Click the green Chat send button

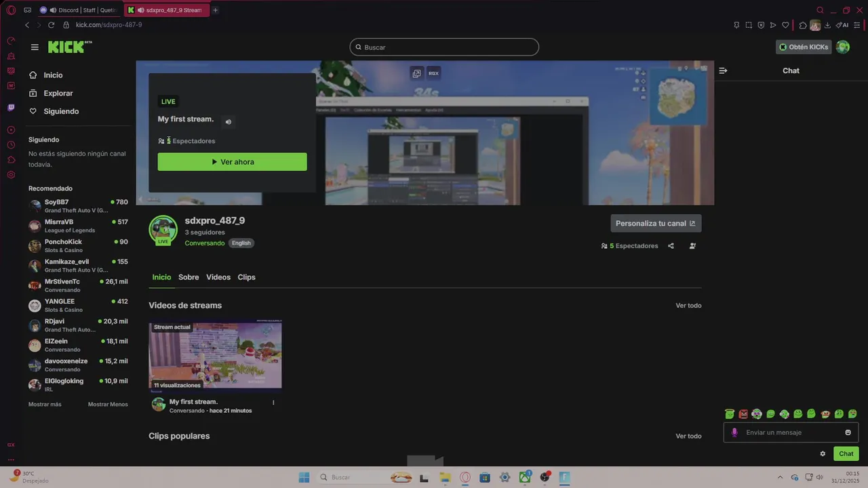point(846,454)
